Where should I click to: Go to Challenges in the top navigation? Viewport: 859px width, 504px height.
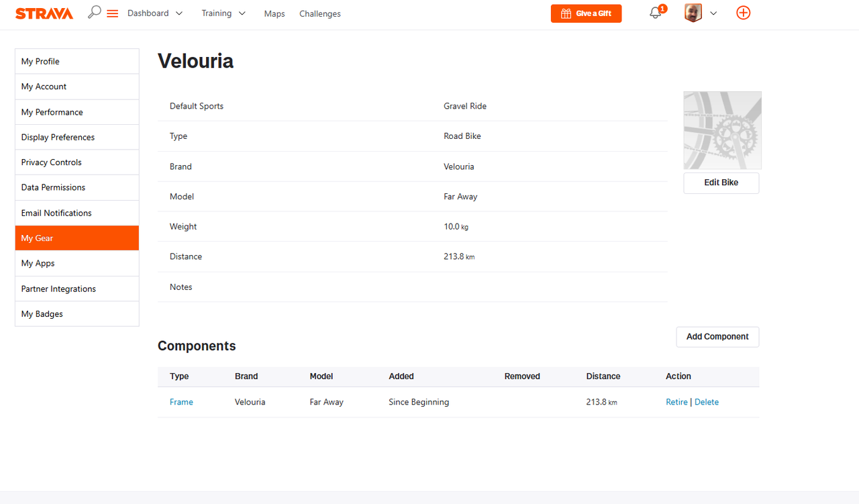click(x=320, y=13)
